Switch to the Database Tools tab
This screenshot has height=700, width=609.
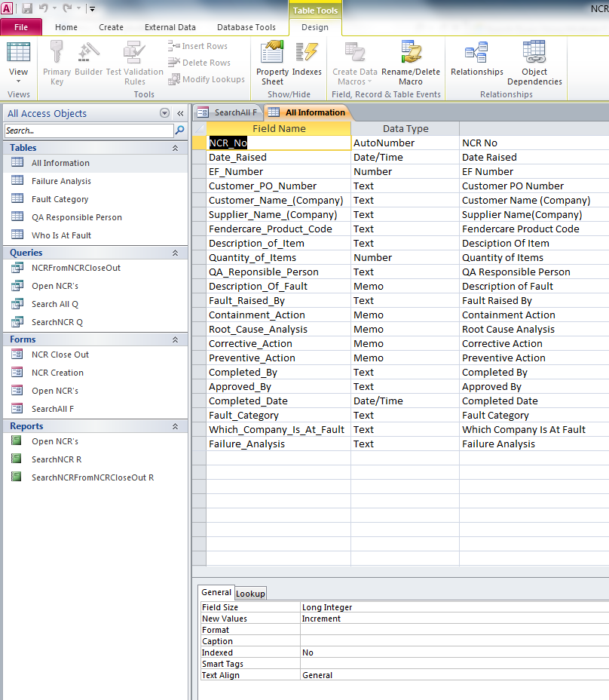pos(246,27)
